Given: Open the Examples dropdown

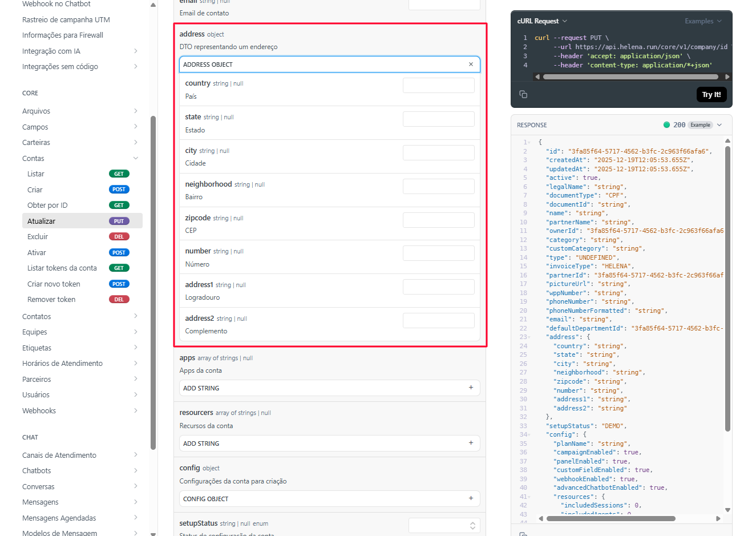Looking at the screenshot, I should pyautogui.click(x=703, y=21).
